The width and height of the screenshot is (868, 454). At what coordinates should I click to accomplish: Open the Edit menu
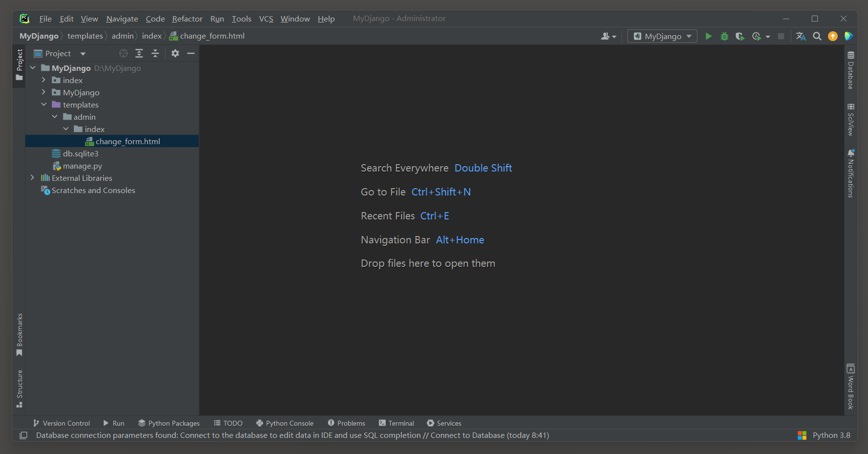tap(66, 19)
